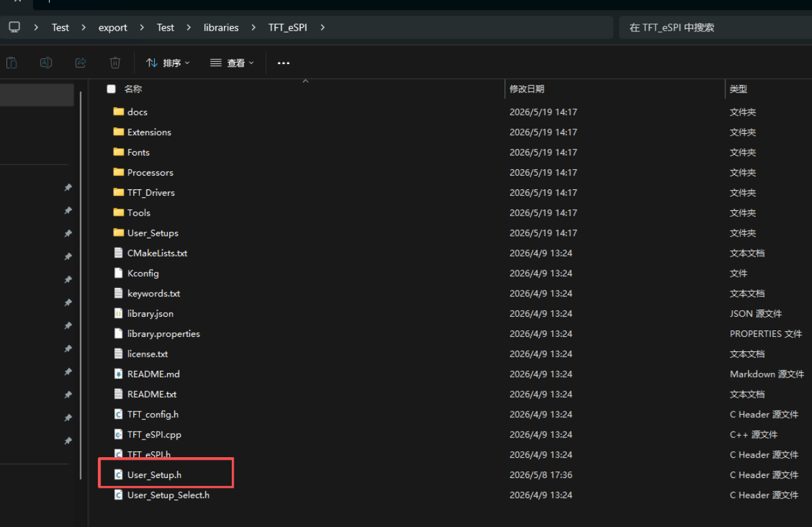Sort by the 名称 column header

tap(133, 89)
